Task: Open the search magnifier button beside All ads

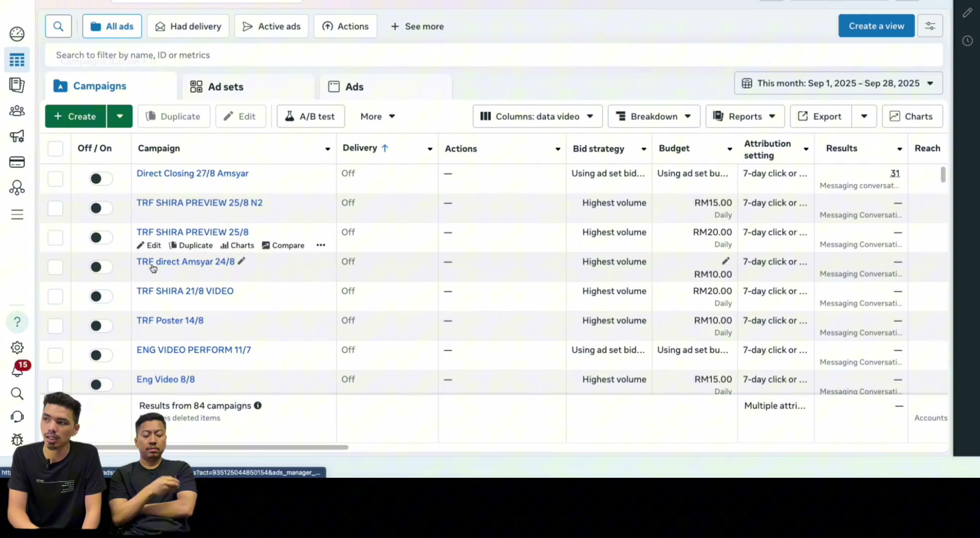Action: 58,26
